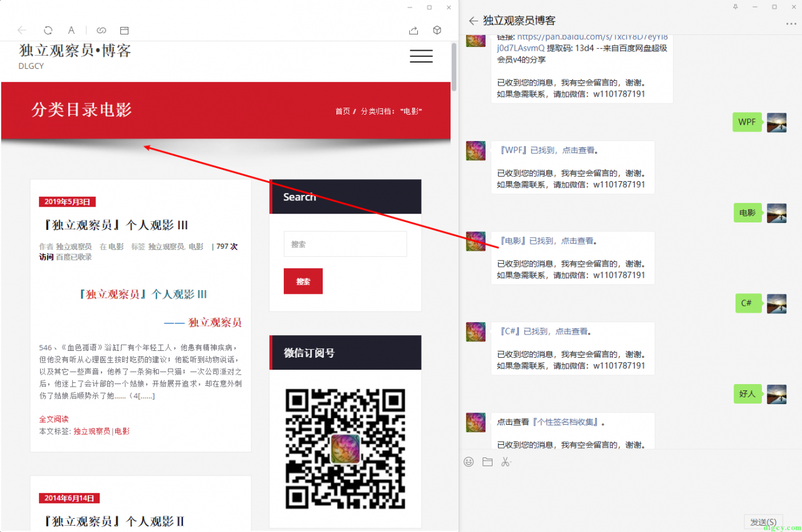Open the font size 'A' option
This screenshot has width=802, height=532.
click(71, 30)
